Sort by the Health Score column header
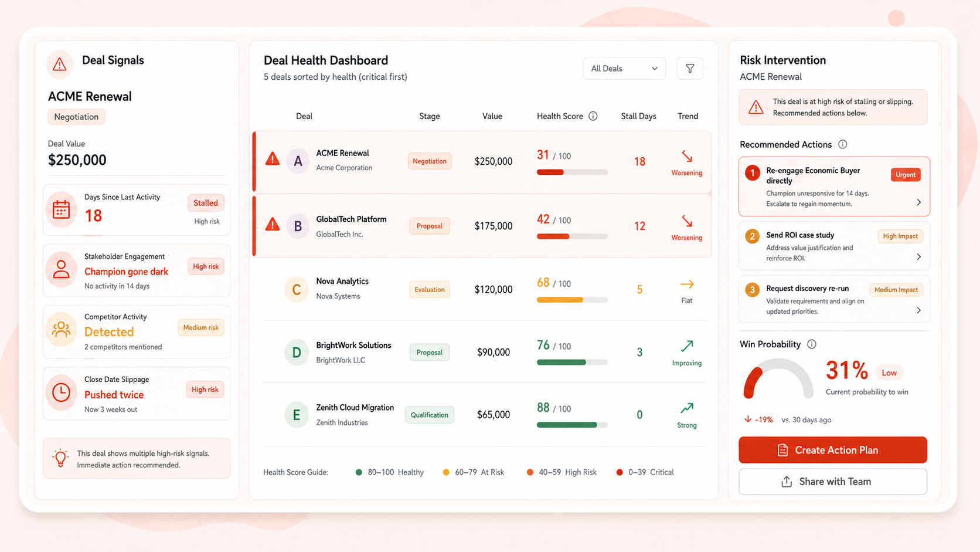This screenshot has width=980, height=552. [560, 116]
